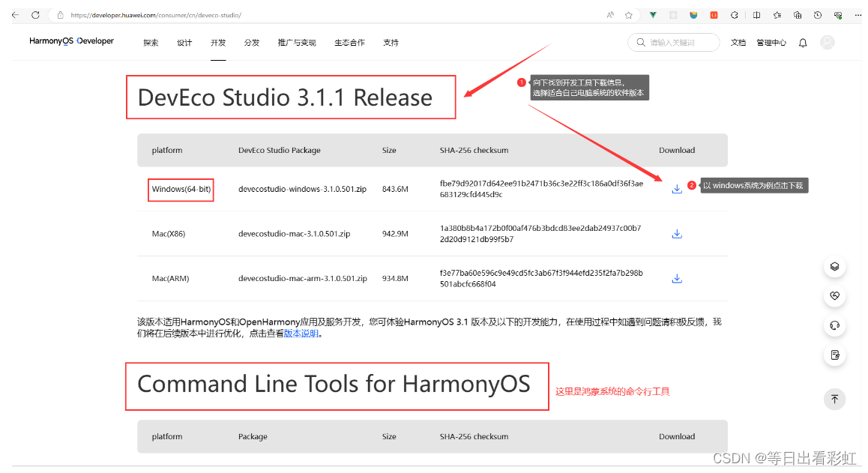The width and height of the screenshot is (868, 473).
Task: Open the Vue devtools extension icon
Action: tap(653, 15)
